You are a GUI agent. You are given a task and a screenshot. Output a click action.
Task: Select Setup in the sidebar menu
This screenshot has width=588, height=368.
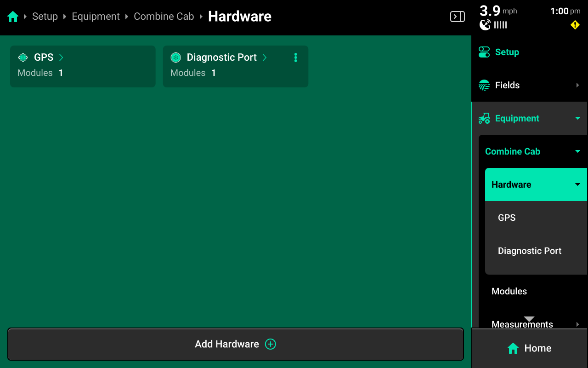point(507,52)
